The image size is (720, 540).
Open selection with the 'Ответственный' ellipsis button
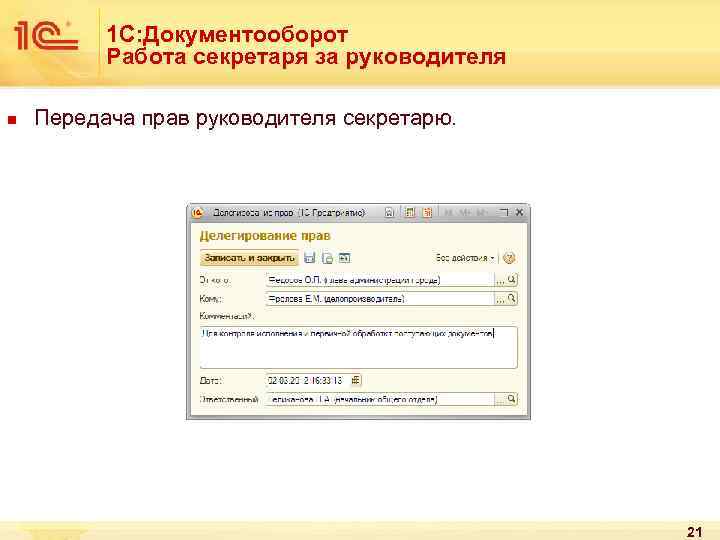500,399
